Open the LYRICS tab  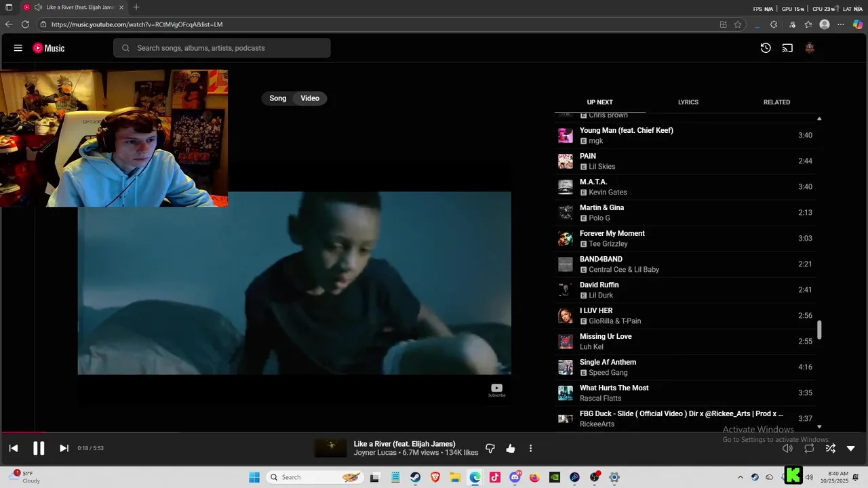click(688, 102)
